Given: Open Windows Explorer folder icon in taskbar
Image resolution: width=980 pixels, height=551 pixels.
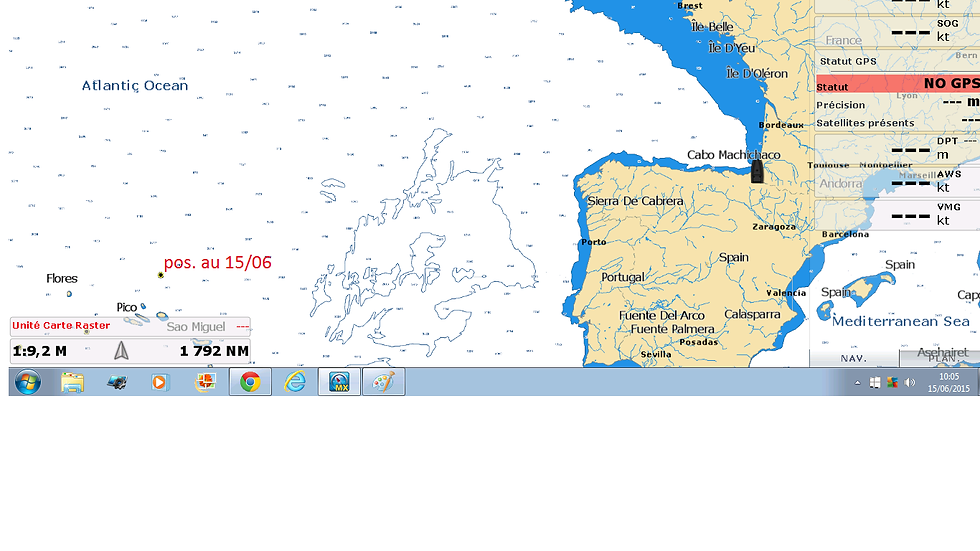Looking at the screenshot, I should coord(72,382).
